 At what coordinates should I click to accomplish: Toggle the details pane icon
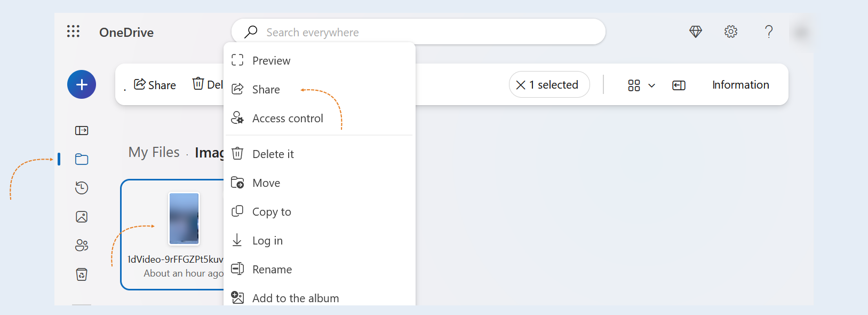tap(679, 85)
